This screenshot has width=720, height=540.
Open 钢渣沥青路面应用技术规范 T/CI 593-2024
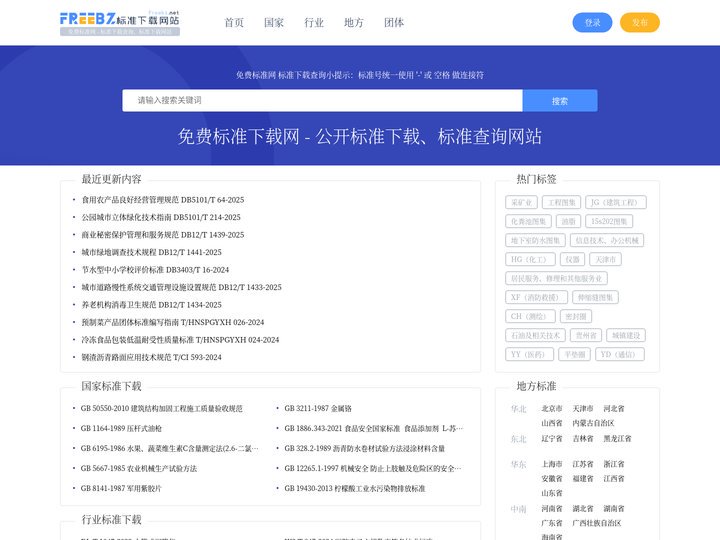pyautogui.click(x=151, y=357)
